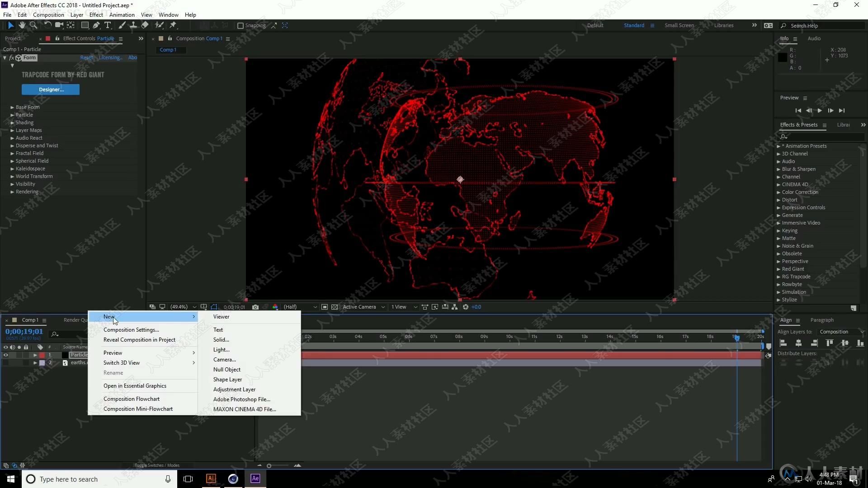Image resolution: width=868 pixels, height=488 pixels.
Task: Select the Clone Stamp tool
Action: coord(133,25)
